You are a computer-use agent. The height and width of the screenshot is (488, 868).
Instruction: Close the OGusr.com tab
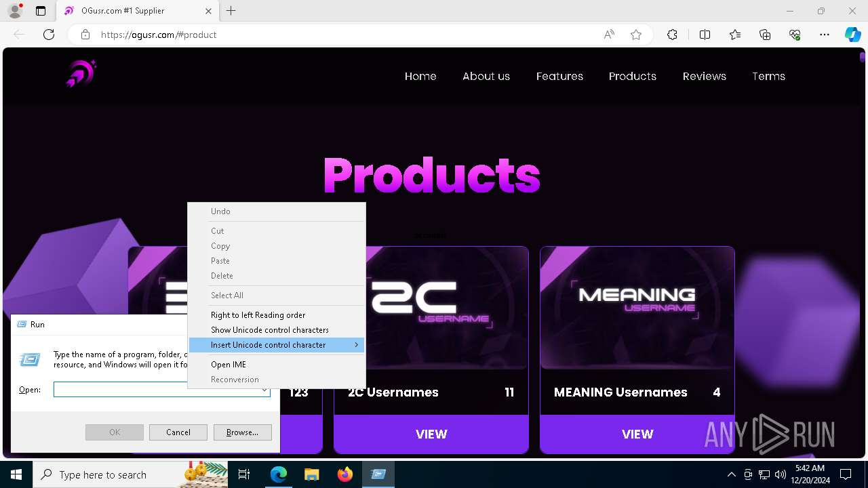pyautogui.click(x=209, y=11)
